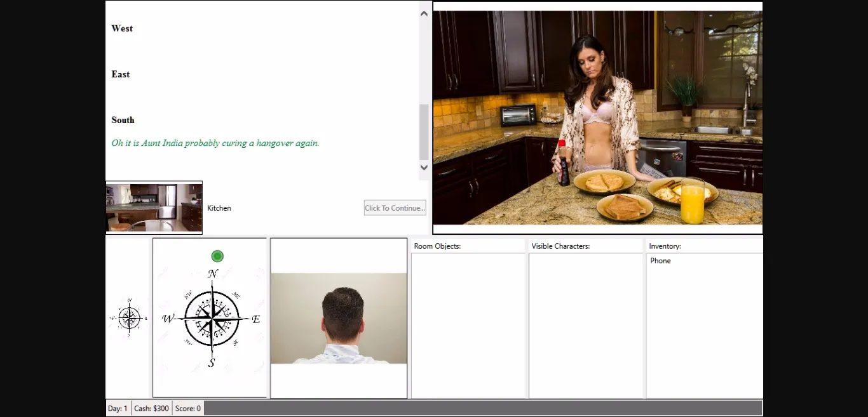868x417 pixels.
Task: Click the small compass in left panel
Action: [x=129, y=317]
